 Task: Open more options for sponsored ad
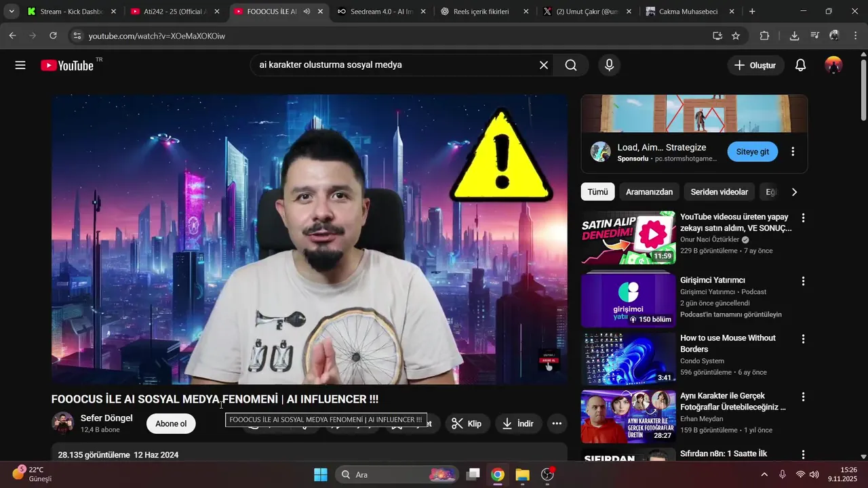tap(793, 152)
